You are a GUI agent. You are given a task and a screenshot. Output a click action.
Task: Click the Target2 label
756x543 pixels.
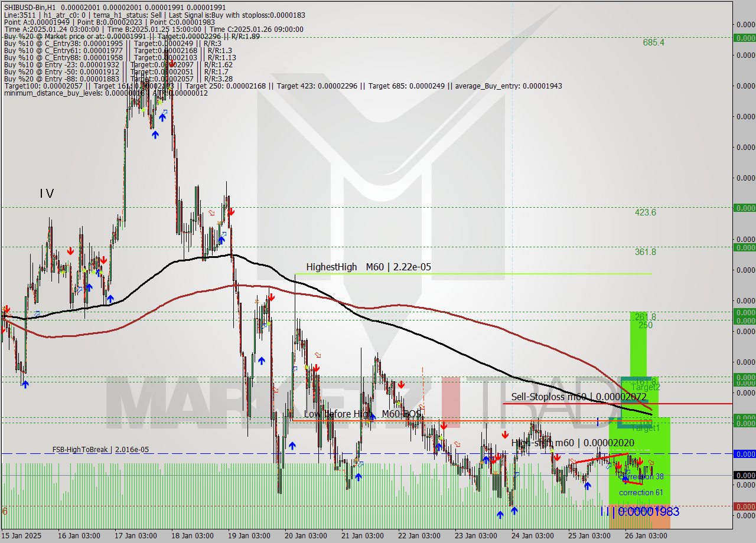(646, 388)
